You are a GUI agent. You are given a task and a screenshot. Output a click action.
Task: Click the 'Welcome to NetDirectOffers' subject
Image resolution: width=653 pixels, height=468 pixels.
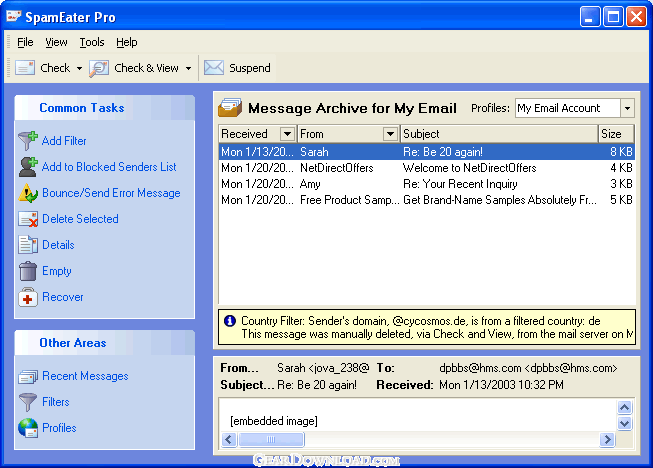tap(469, 168)
